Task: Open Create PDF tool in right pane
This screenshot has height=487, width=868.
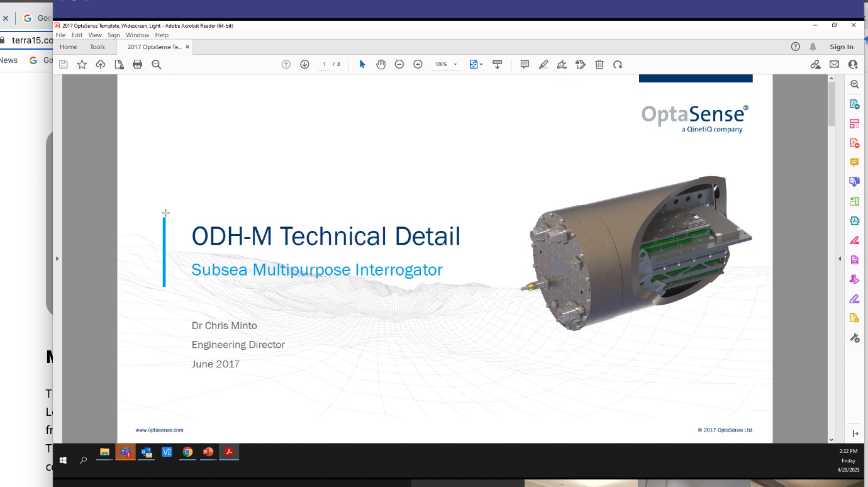Action: [x=854, y=143]
